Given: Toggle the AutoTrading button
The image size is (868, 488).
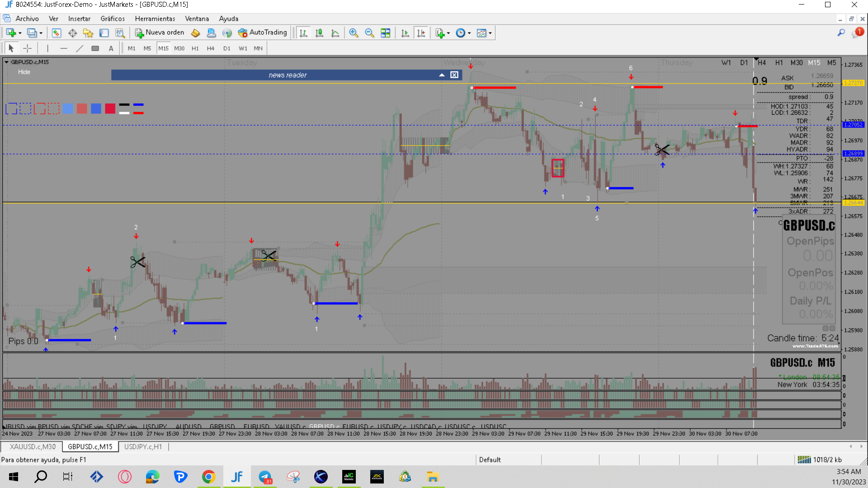Looking at the screenshot, I should point(263,33).
